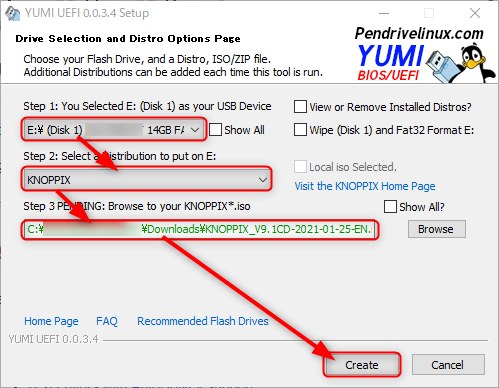Expand the KNOPPIX distribution dropdown
The height and width of the screenshot is (388, 499).
(x=147, y=180)
